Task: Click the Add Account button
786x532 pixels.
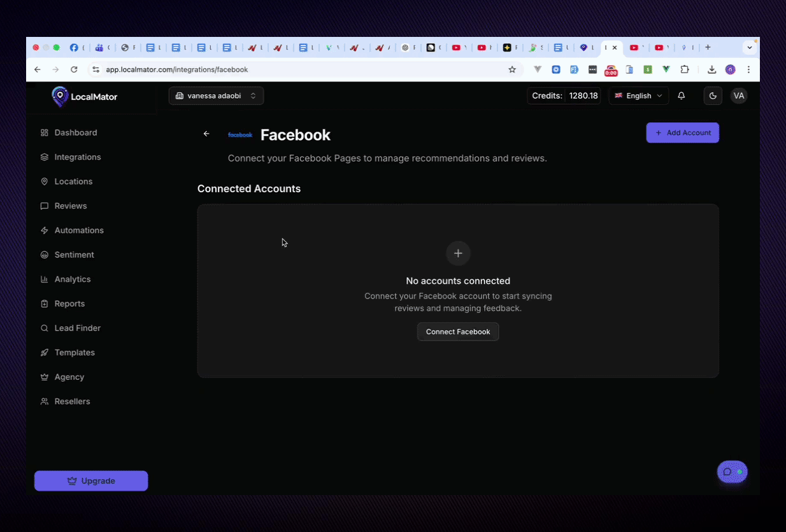Action: 682,133
